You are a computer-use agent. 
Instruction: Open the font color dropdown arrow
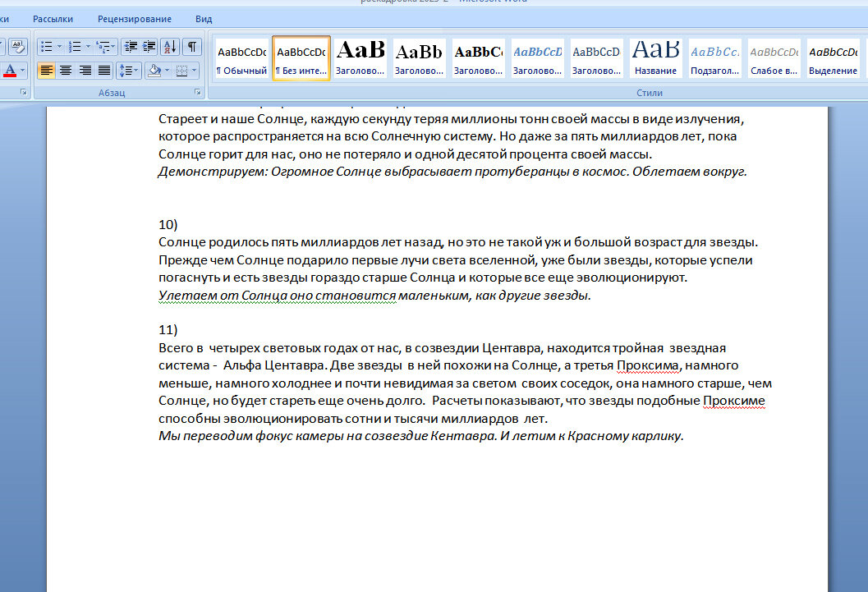coord(23,71)
